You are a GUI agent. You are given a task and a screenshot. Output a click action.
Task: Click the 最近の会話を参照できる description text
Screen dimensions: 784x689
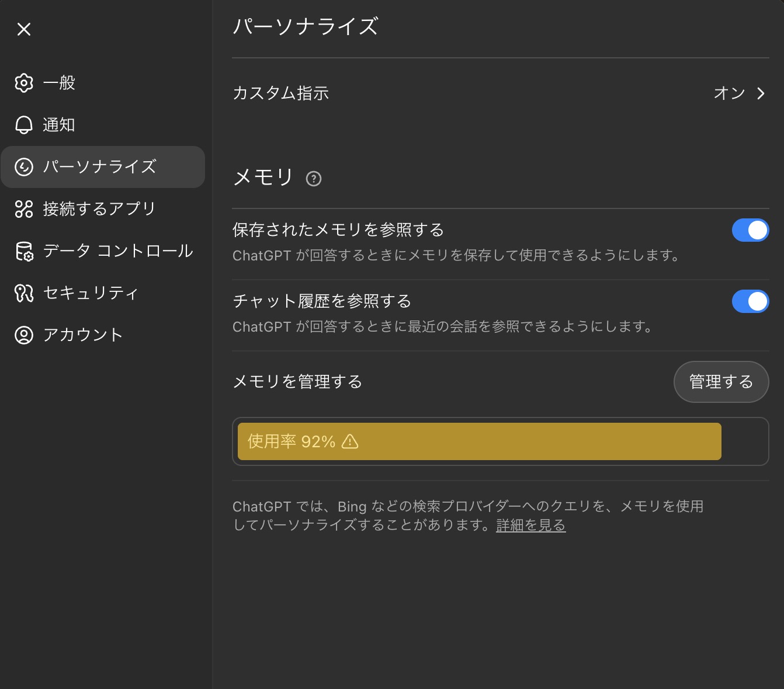(x=443, y=327)
